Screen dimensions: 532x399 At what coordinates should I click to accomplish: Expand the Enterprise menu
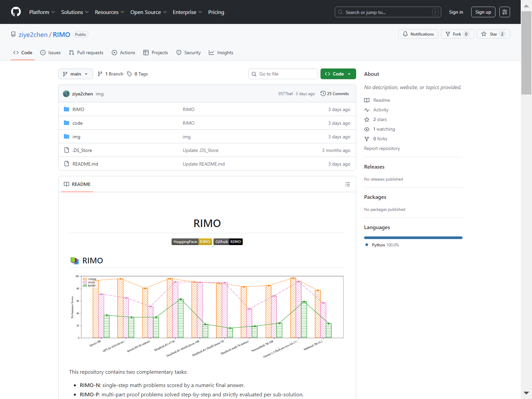[x=188, y=12]
